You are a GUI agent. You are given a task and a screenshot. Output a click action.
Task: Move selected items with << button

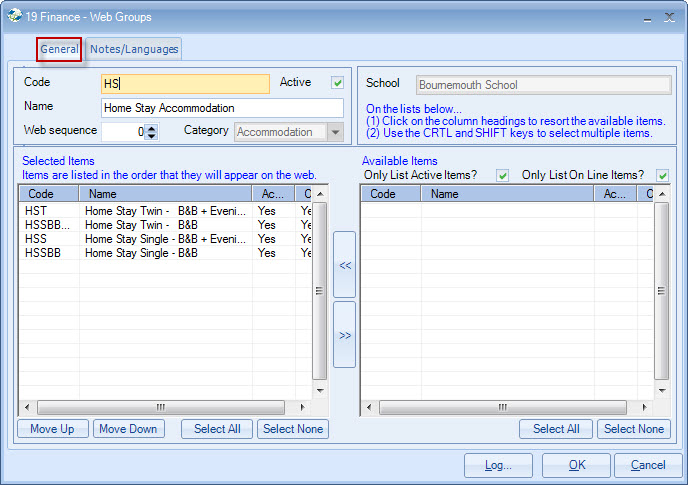[344, 265]
